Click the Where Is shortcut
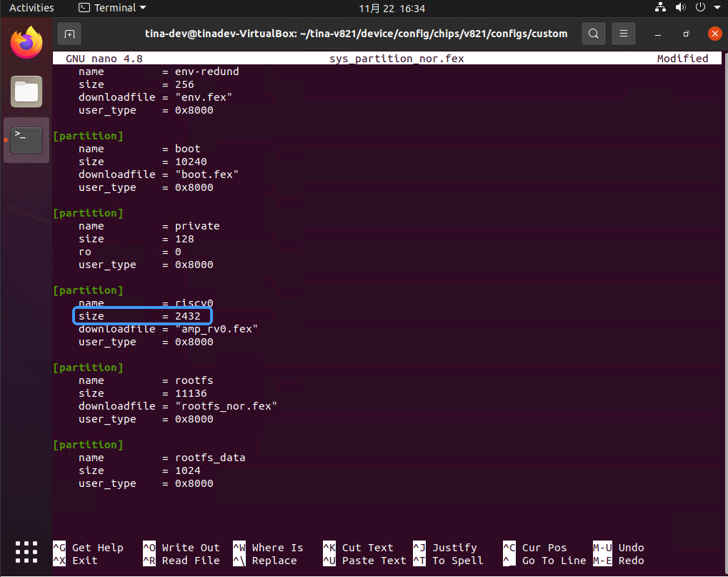This screenshot has height=577, width=728. pos(269,548)
